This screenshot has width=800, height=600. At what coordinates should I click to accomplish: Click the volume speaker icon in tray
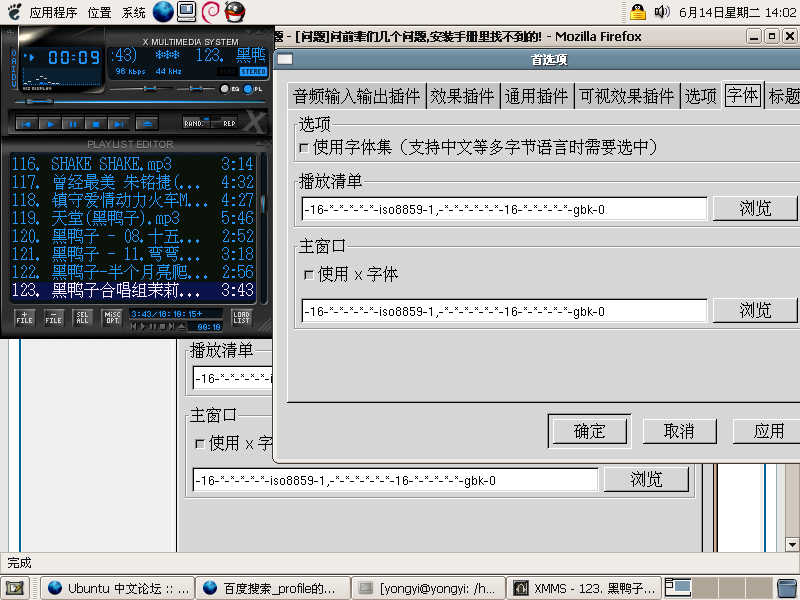[x=662, y=12]
